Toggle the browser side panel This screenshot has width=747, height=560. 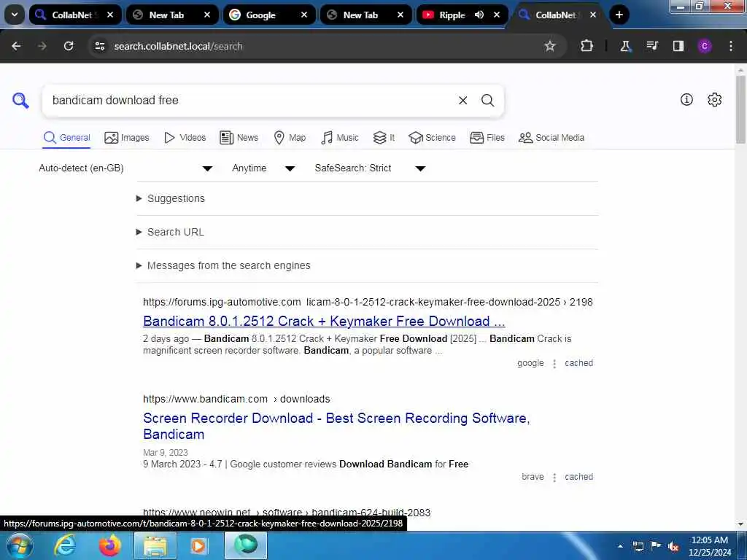678,46
